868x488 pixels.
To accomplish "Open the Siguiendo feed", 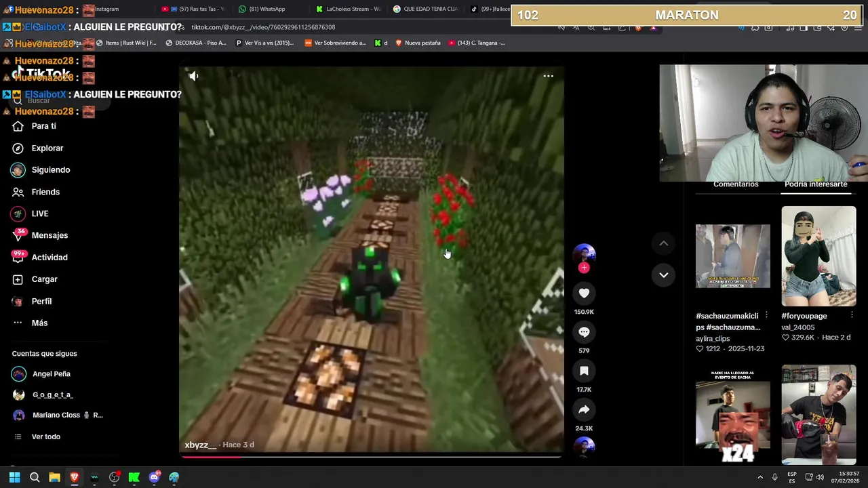I will [x=50, y=170].
